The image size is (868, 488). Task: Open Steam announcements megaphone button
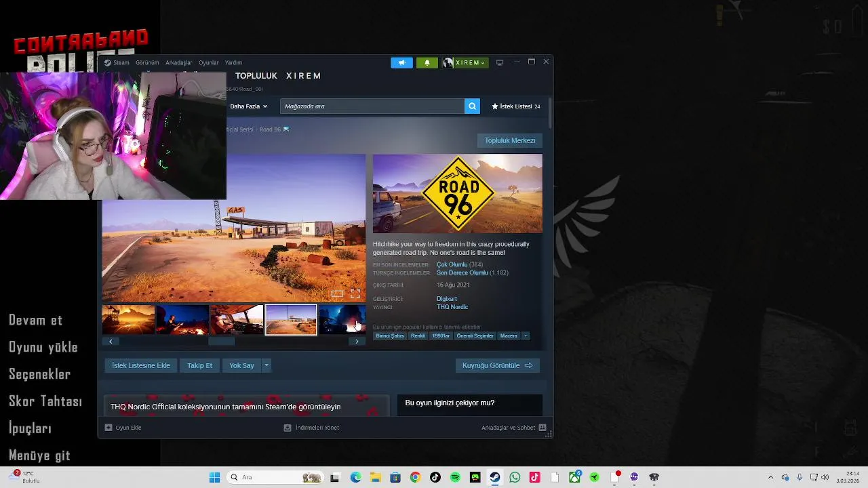401,62
